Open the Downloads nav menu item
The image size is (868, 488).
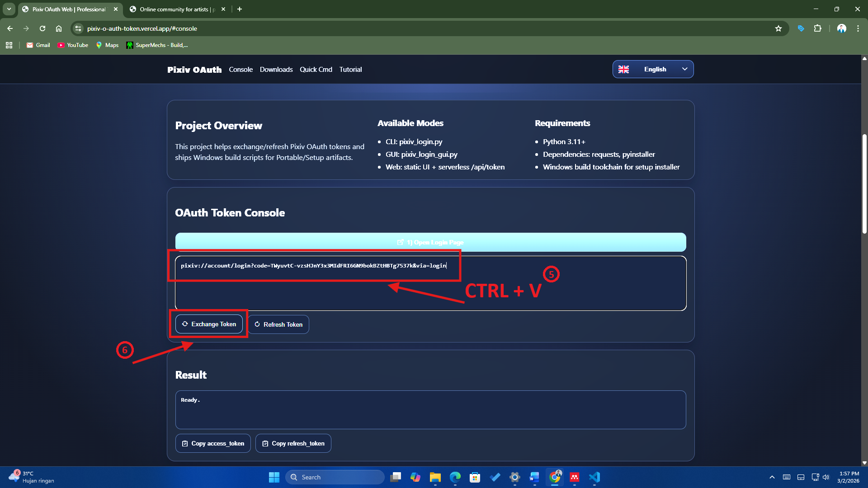pos(276,70)
